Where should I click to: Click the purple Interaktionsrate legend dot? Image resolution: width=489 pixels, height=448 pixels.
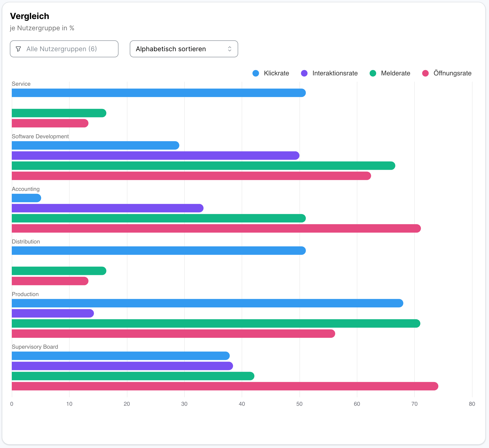(304, 73)
